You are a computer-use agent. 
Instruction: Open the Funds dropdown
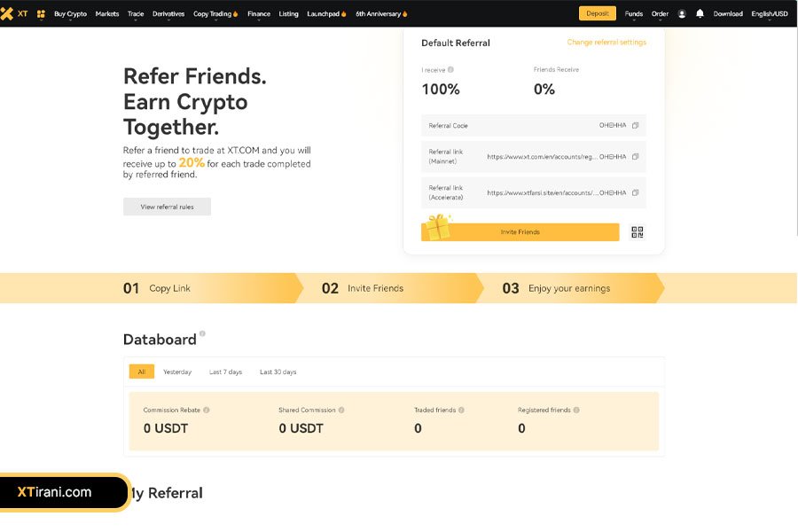tap(633, 14)
